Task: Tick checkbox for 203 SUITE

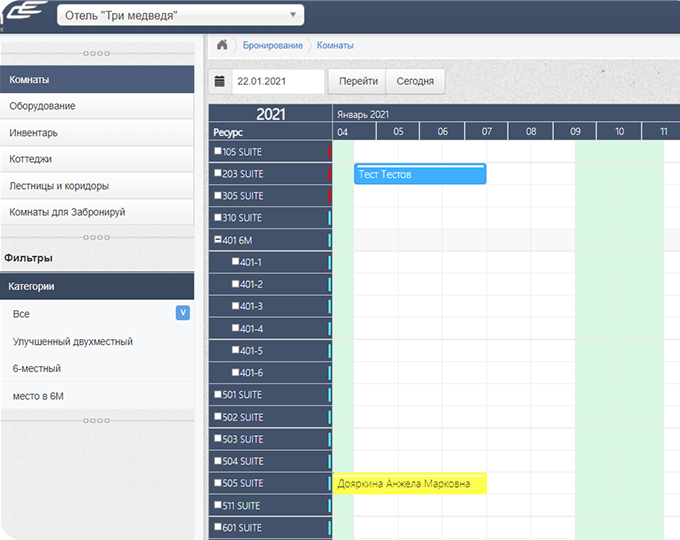Action: (218, 173)
